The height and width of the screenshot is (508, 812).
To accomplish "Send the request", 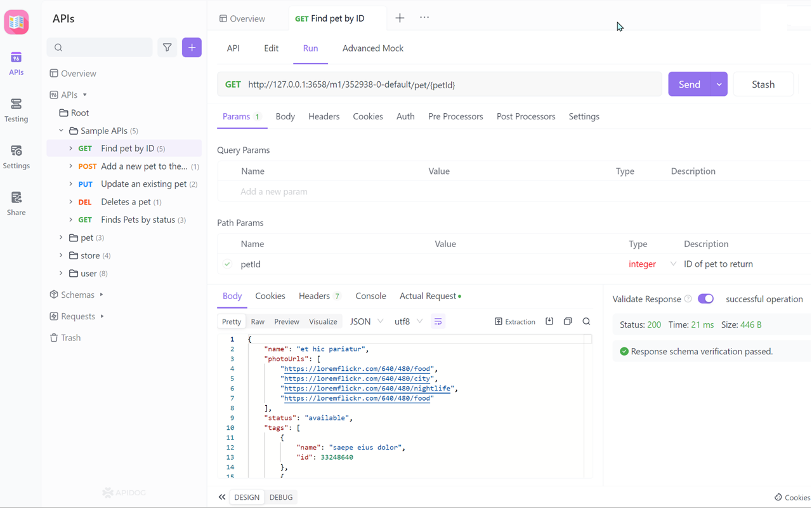I will coord(690,84).
